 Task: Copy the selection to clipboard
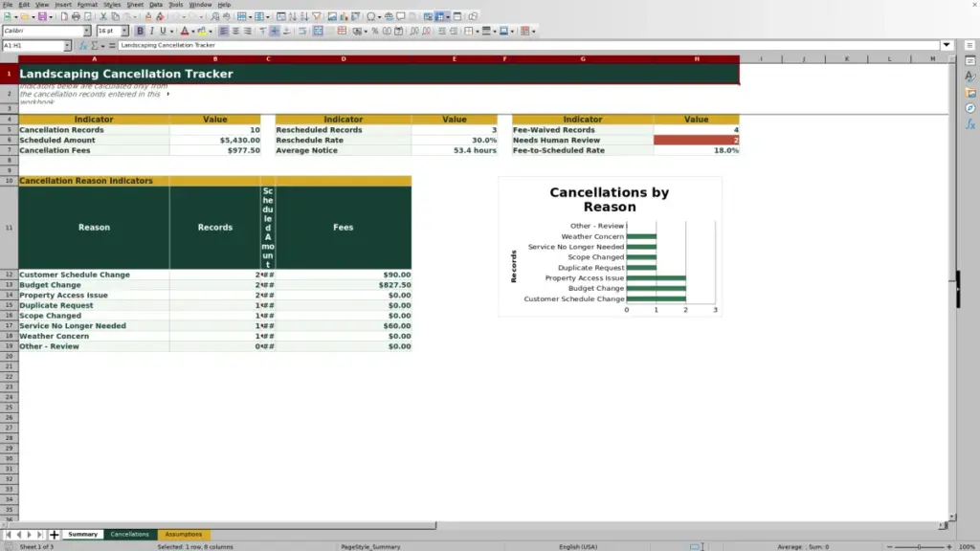click(x=115, y=17)
